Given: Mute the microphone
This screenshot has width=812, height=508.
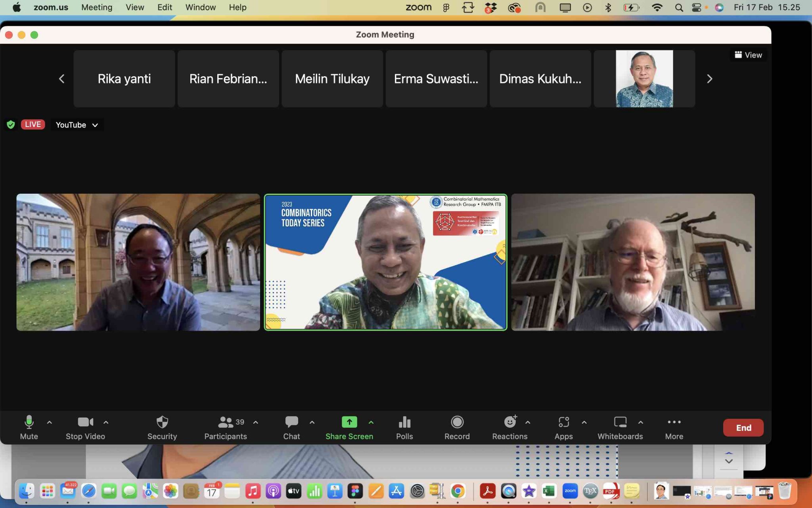Looking at the screenshot, I should click(x=29, y=427).
